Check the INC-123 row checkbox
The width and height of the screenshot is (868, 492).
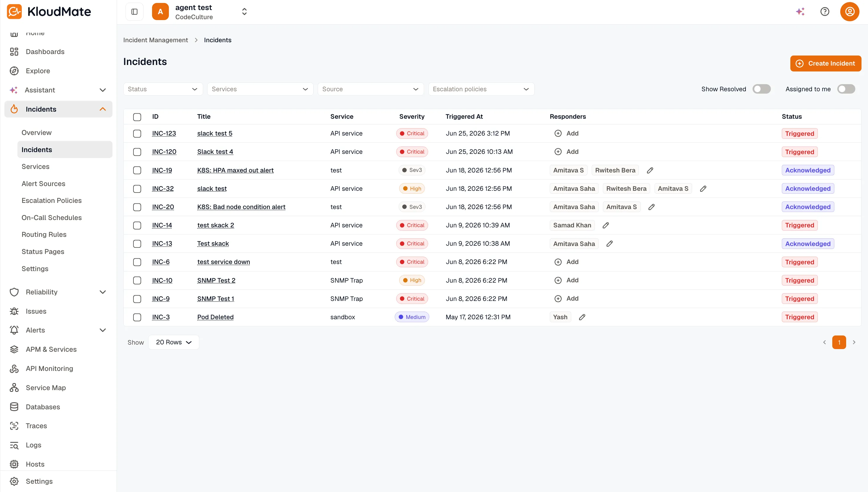pyautogui.click(x=137, y=134)
